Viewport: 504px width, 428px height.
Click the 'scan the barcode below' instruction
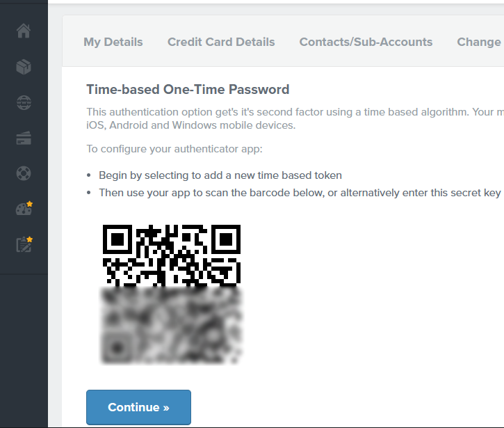point(299,193)
